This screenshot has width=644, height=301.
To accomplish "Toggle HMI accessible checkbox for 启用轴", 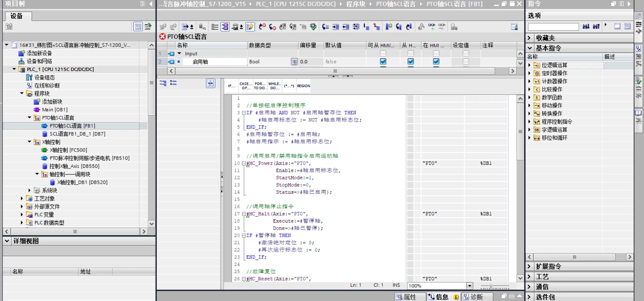I will coord(383,61).
